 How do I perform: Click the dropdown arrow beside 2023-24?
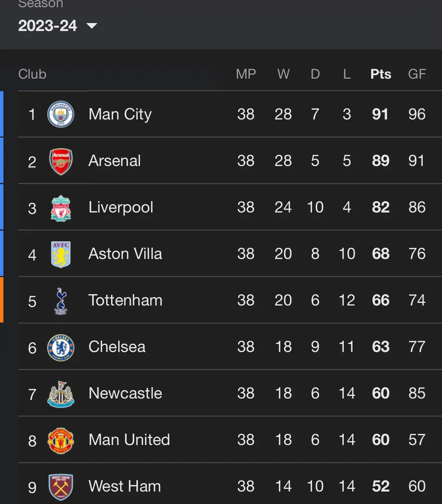92,26
